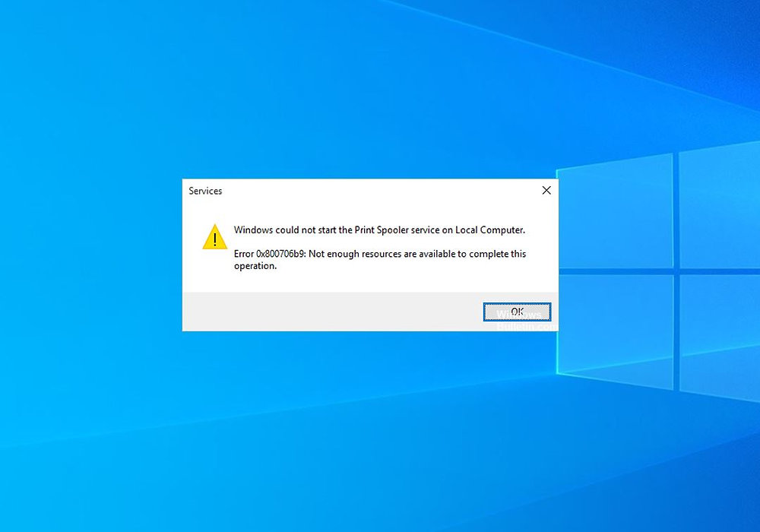760x532 pixels.
Task: Click the Services title text
Action: coord(205,192)
